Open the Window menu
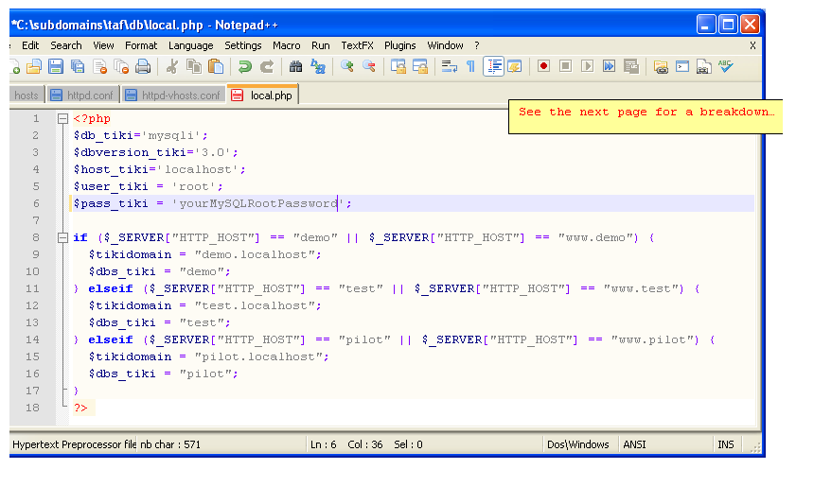Viewport: 814px width, 504px height. coord(445,45)
